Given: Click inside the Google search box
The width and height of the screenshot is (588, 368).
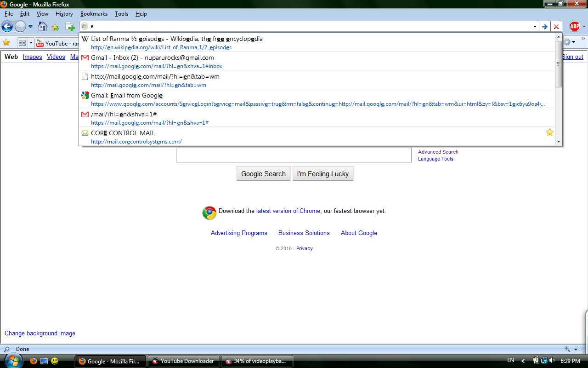Looking at the screenshot, I should (294, 155).
